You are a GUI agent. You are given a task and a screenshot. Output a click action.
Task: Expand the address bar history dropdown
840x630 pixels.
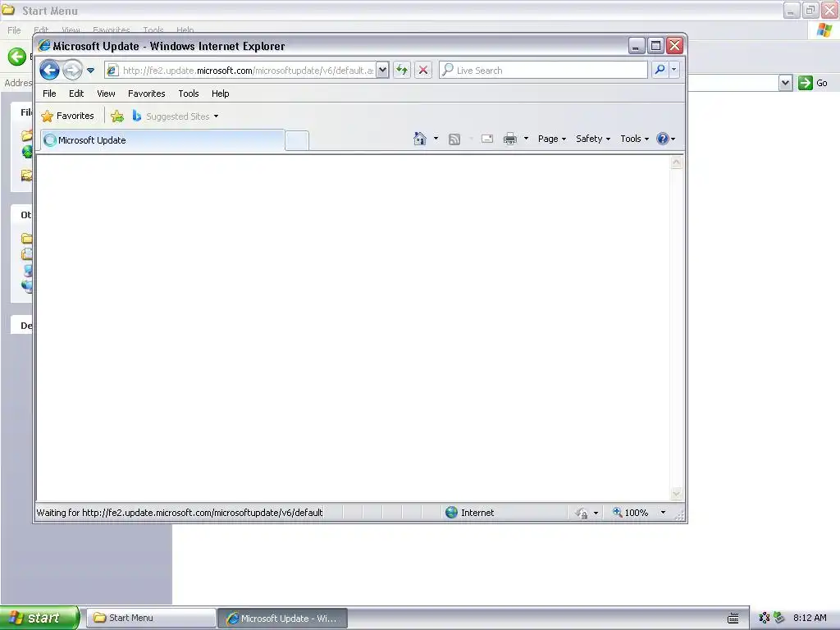click(x=382, y=71)
